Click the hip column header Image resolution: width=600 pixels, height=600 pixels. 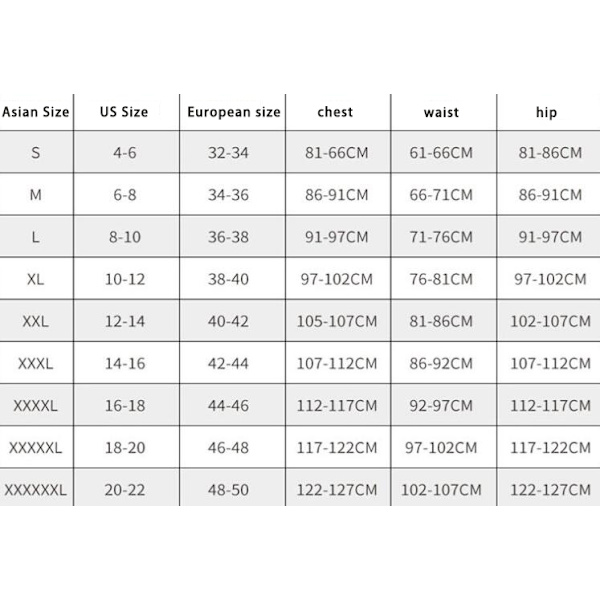point(546,112)
